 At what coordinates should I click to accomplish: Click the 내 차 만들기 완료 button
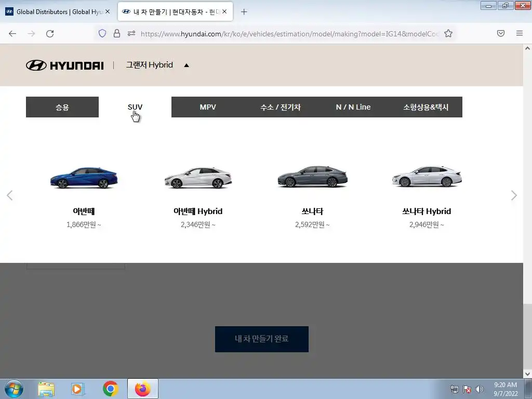click(262, 339)
